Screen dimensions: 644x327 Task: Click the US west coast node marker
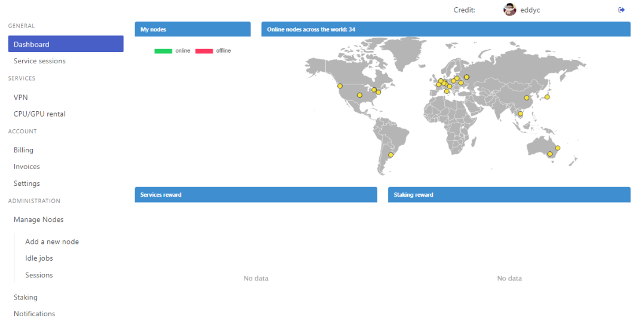click(340, 86)
